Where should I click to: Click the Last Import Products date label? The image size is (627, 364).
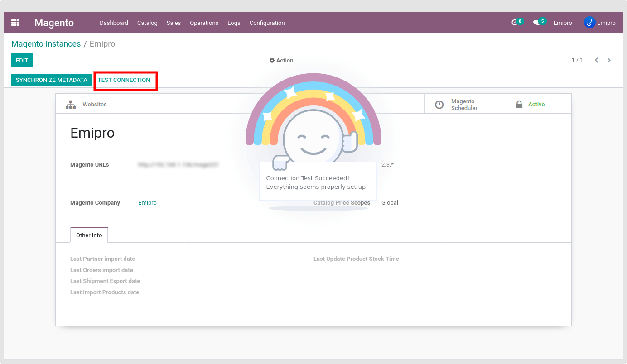click(x=105, y=292)
